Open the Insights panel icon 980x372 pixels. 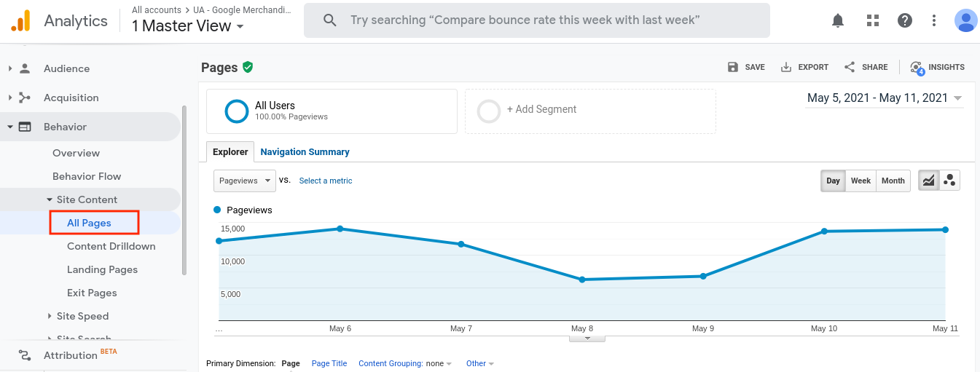[937, 67]
